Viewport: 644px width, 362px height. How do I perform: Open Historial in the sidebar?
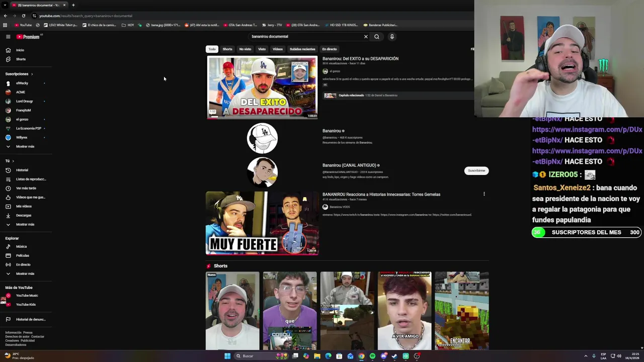coord(22,170)
